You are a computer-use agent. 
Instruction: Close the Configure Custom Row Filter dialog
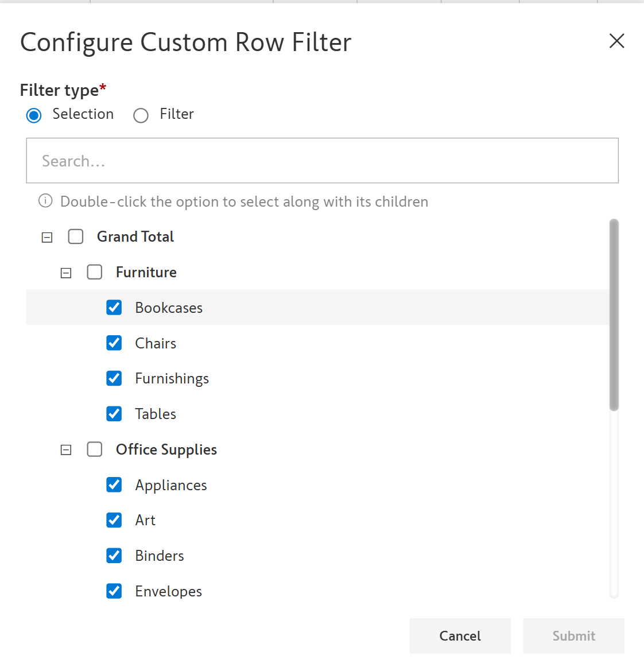click(x=616, y=41)
